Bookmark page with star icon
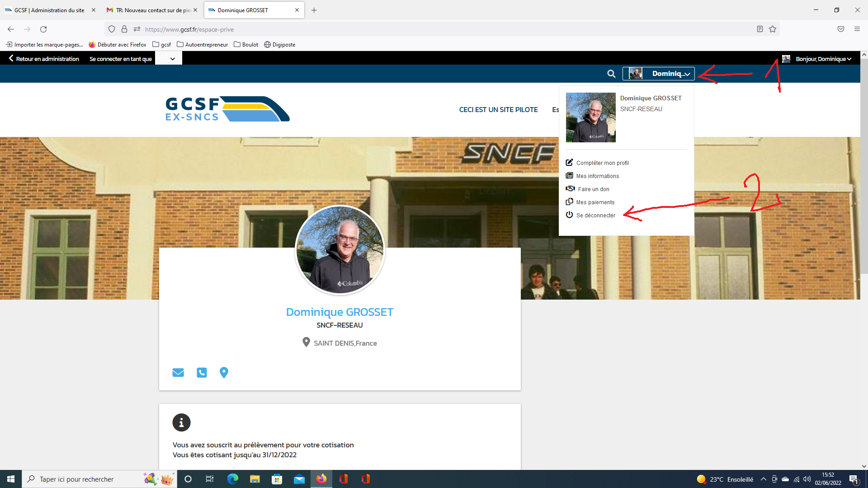868x488 pixels. (x=773, y=29)
